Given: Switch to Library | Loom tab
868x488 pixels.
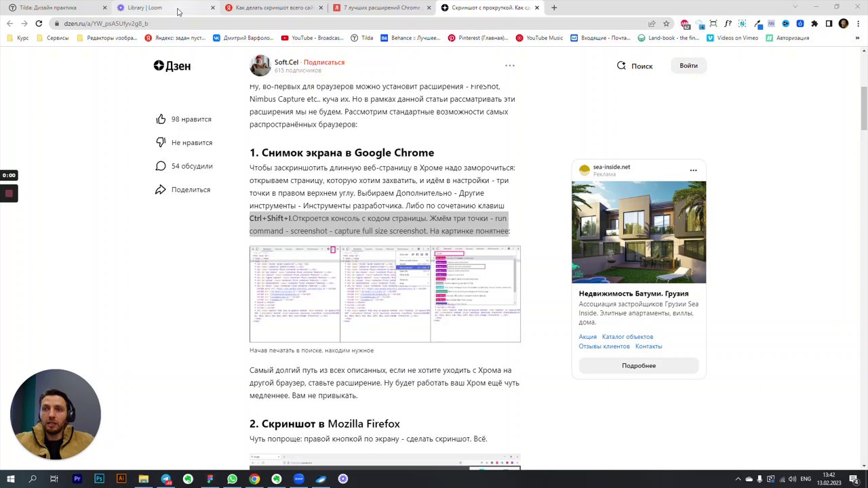Looking at the screenshot, I should pos(166,7).
